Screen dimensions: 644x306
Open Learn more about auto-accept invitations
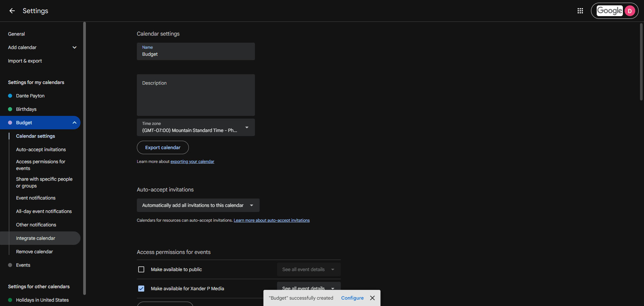coord(272,220)
